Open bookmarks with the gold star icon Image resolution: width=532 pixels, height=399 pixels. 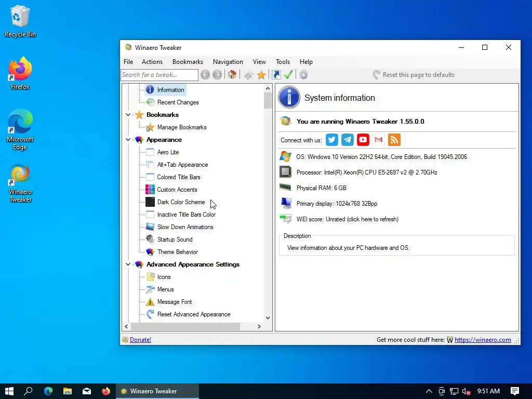261,75
